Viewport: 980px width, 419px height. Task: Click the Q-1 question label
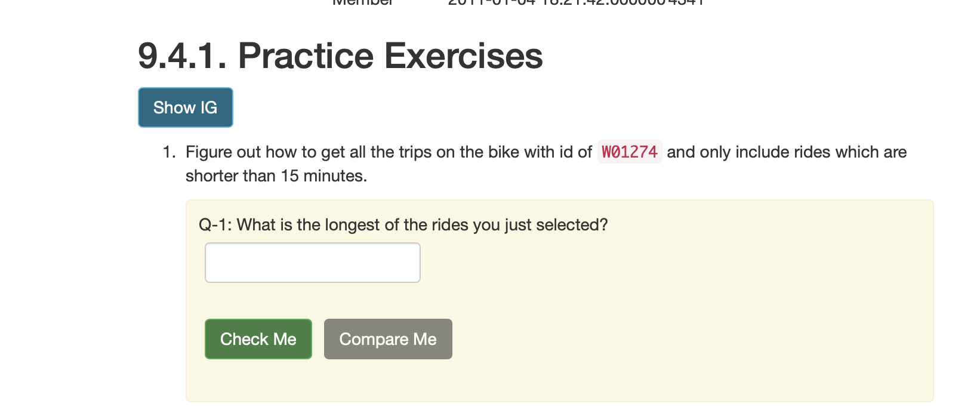[215, 225]
